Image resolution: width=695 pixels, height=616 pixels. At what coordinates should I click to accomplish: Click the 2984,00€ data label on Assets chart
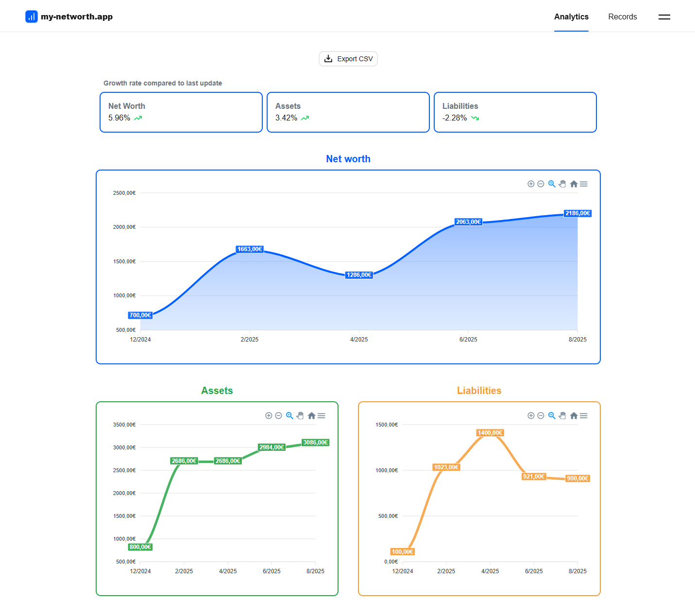(272, 447)
